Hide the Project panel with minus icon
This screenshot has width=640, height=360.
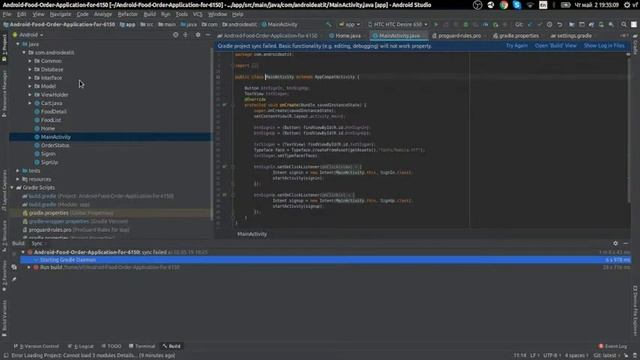coord(208,35)
